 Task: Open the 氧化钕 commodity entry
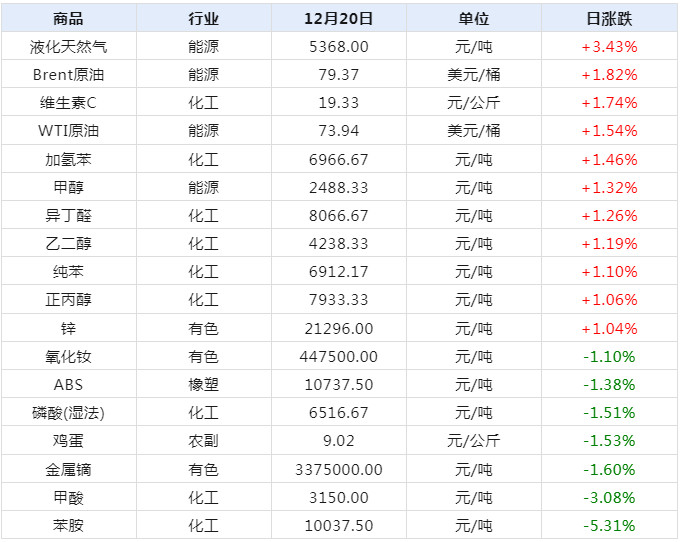69,356
